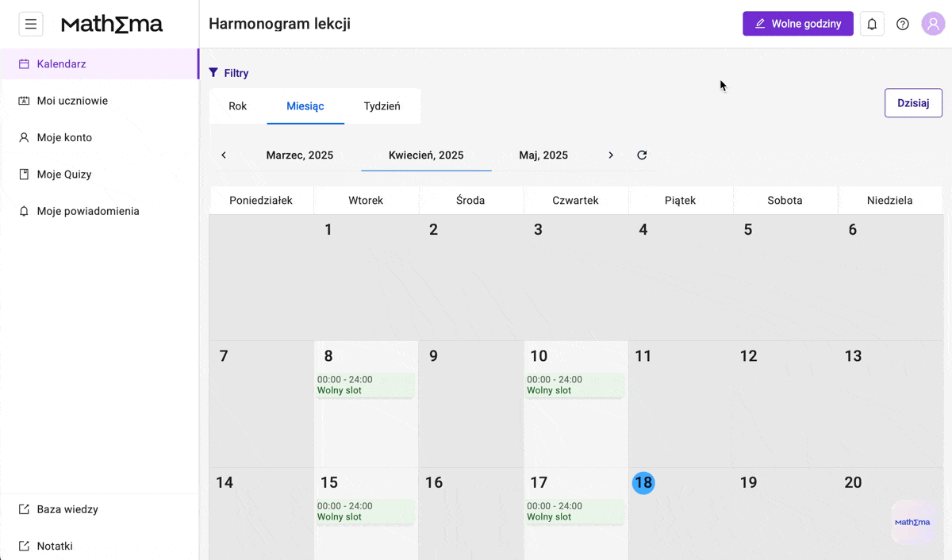
Task: Click the Baza wiedzy external link icon
Action: (x=24, y=509)
